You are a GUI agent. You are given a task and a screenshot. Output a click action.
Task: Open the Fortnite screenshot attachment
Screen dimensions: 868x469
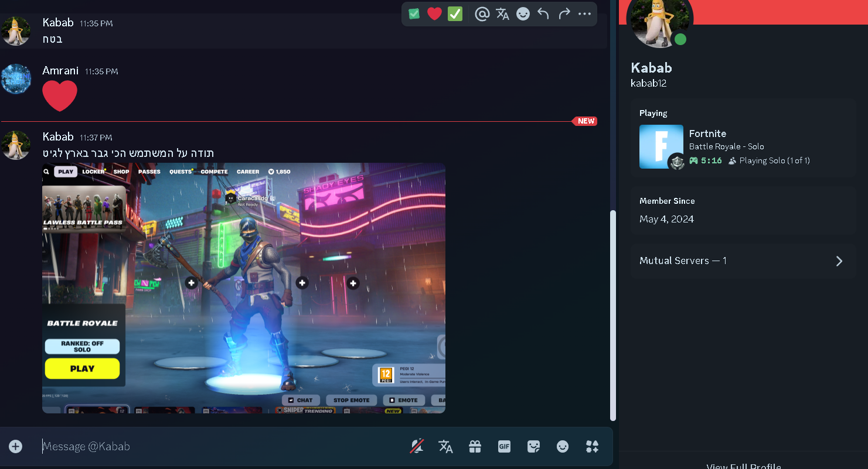pos(244,288)
